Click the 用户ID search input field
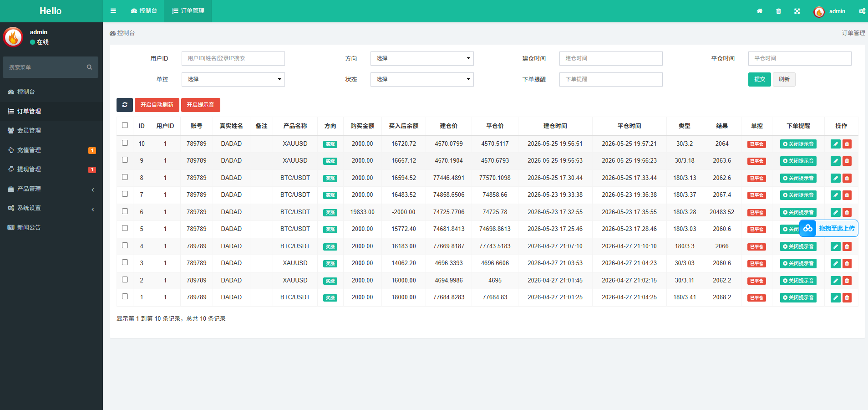This screenshot has width=868, height=410. 233,58
